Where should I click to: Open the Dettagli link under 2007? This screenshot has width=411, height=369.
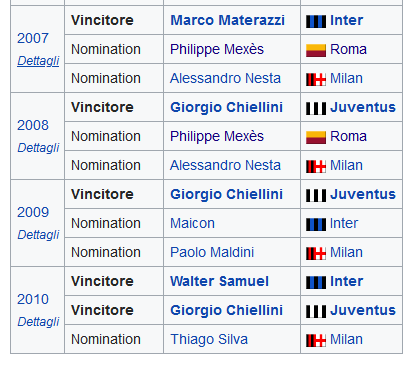click(38, 61)
